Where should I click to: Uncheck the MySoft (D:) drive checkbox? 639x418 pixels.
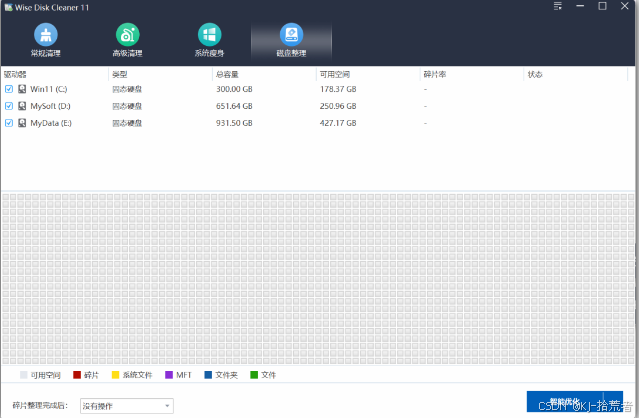click(x=9, y=106)
